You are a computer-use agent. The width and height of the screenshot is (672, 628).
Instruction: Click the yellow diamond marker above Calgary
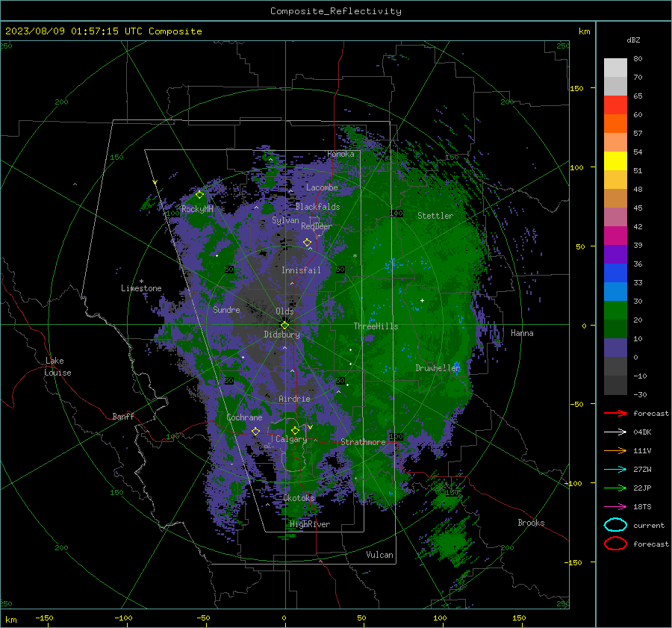(x=295, y=430)
